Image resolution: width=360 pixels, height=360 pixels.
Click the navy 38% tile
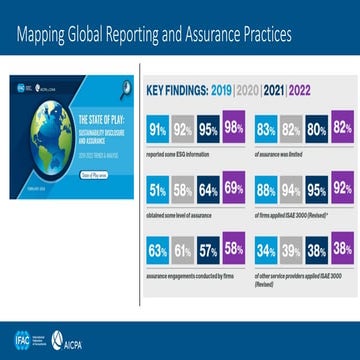pyautogui.click(x=317, y=250)
